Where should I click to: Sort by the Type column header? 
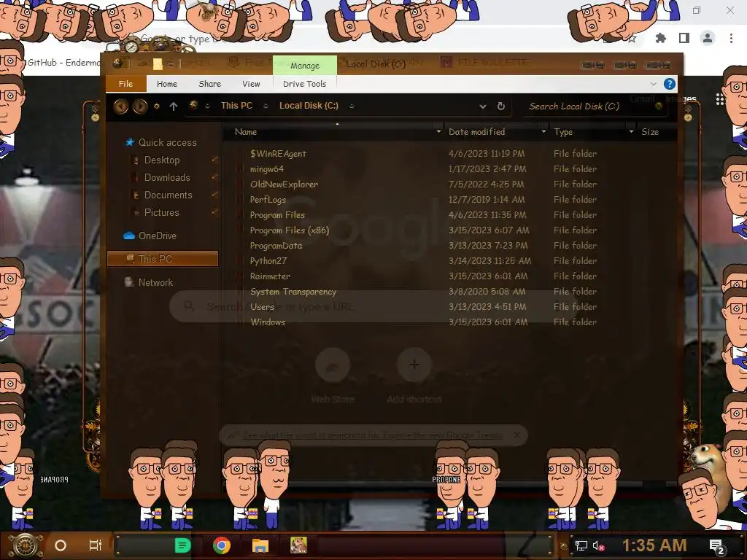[x=563, y=132]
